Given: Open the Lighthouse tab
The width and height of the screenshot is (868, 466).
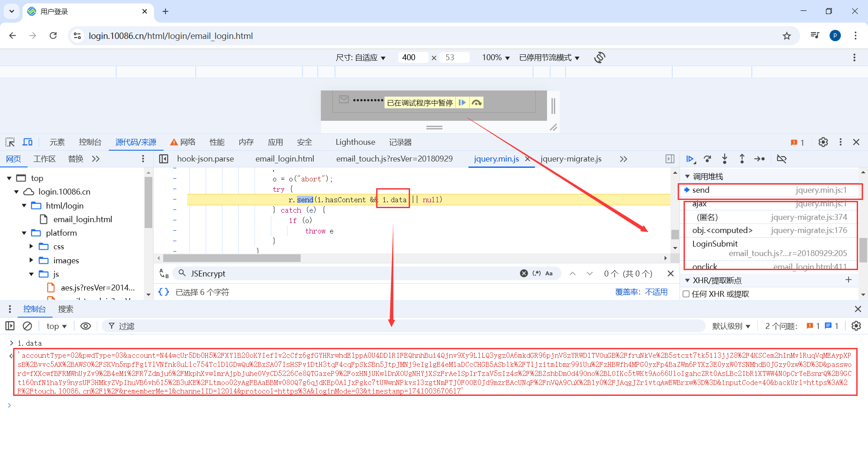Looking at the screenshot, I should [355, 142].
